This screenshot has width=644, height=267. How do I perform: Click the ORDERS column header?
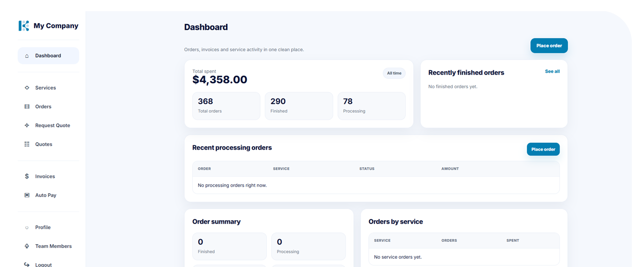point(449,240)
